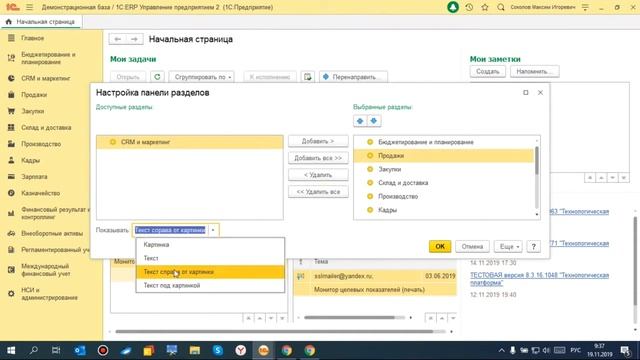
Task: Click the Зарплата sidebar icon
Action: (11, 176)
